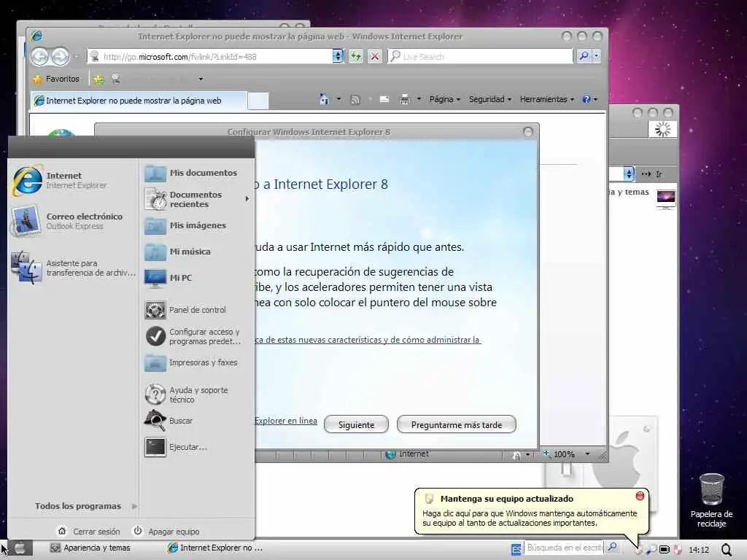
Task: Click the ES language indicator
Action: [516, 550]
